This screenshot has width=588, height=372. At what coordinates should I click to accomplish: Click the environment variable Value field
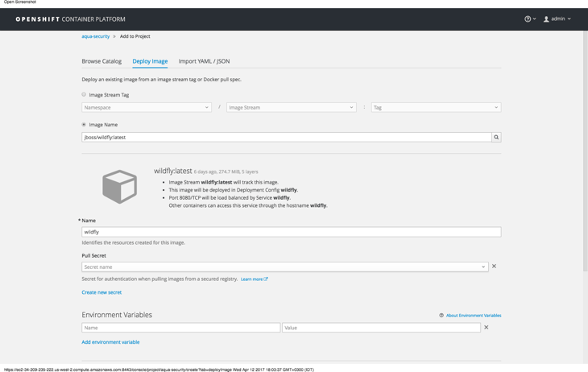(x=381, y=328)
